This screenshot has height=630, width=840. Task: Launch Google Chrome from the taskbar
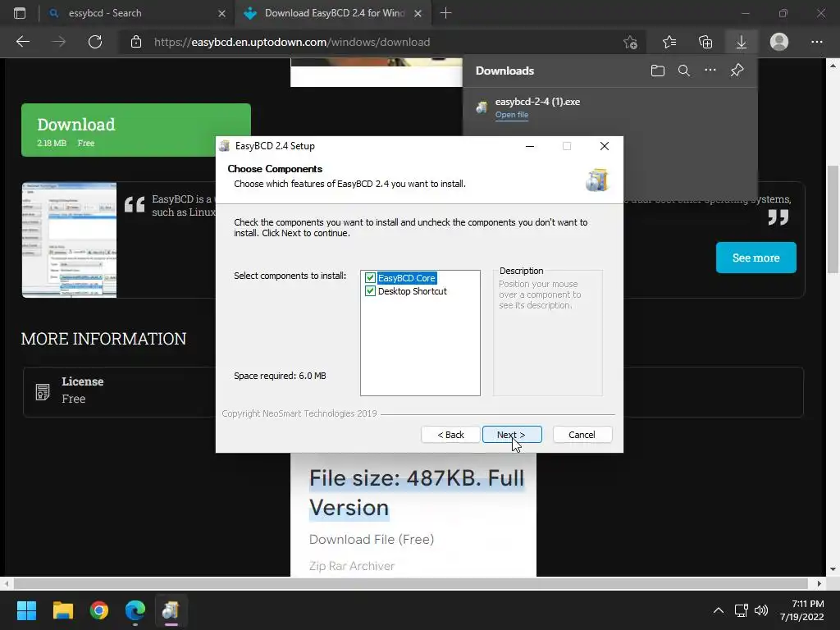click(99, 610)
